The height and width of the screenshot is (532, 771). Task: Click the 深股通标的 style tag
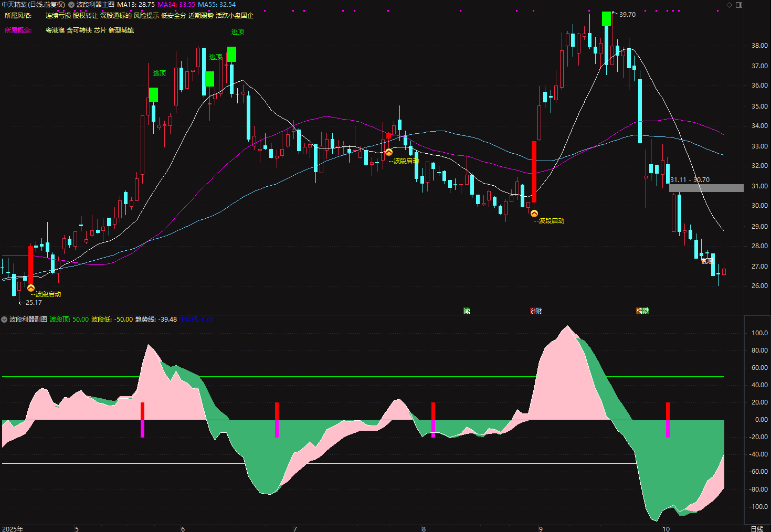coord(116,16)
